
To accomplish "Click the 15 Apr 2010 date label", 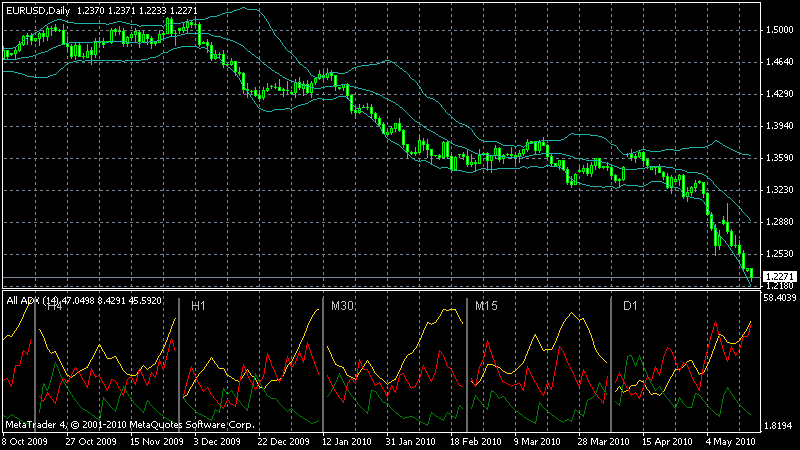I will point(667,442).
